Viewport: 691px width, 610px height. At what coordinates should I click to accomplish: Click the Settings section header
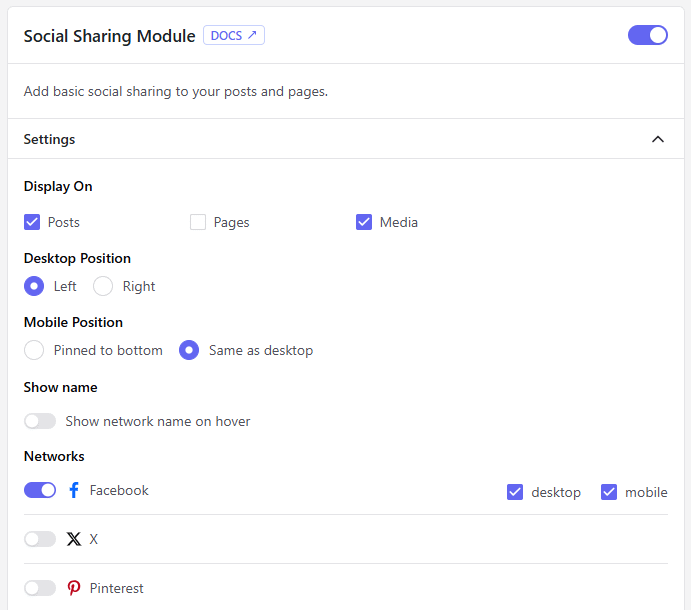point(50,139)
